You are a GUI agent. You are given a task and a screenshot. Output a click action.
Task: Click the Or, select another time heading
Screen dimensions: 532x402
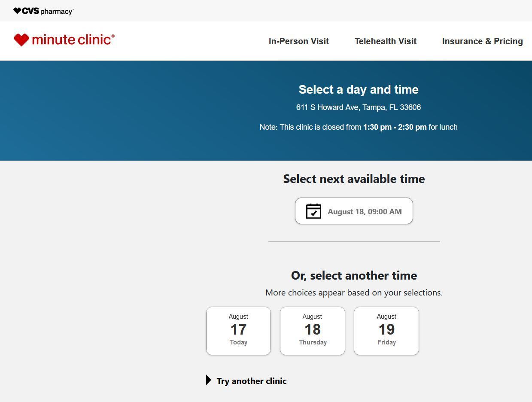click(354, 275)
